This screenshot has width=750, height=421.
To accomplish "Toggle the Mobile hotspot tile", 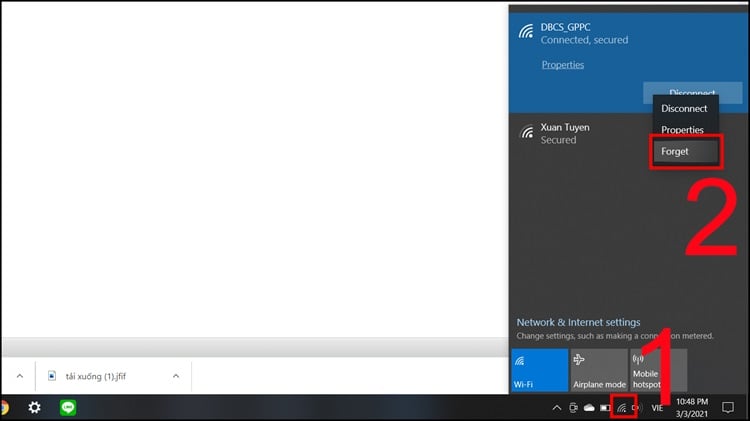I will click(x=657, y=370).
